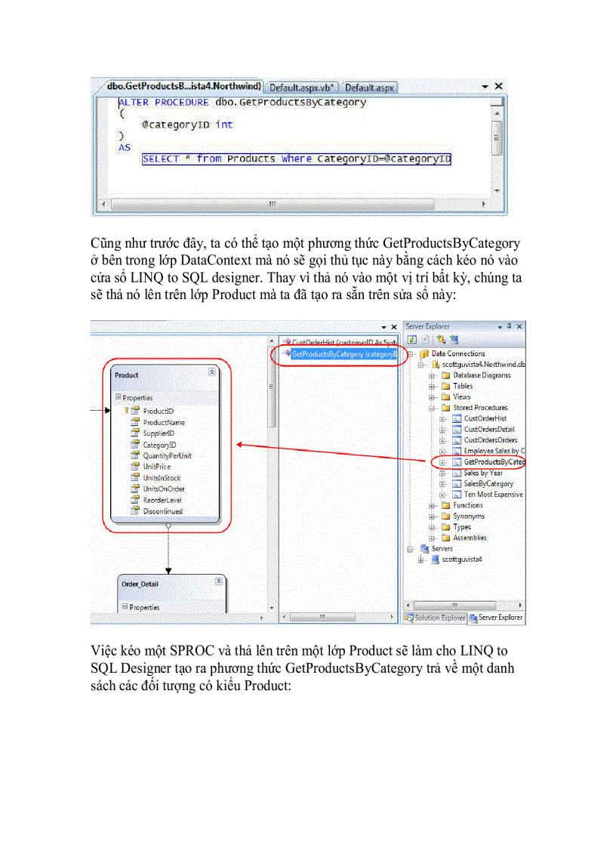The image size is (616, 848).
Task: Click the Sales by Year procedure icon
Action: 457,473
